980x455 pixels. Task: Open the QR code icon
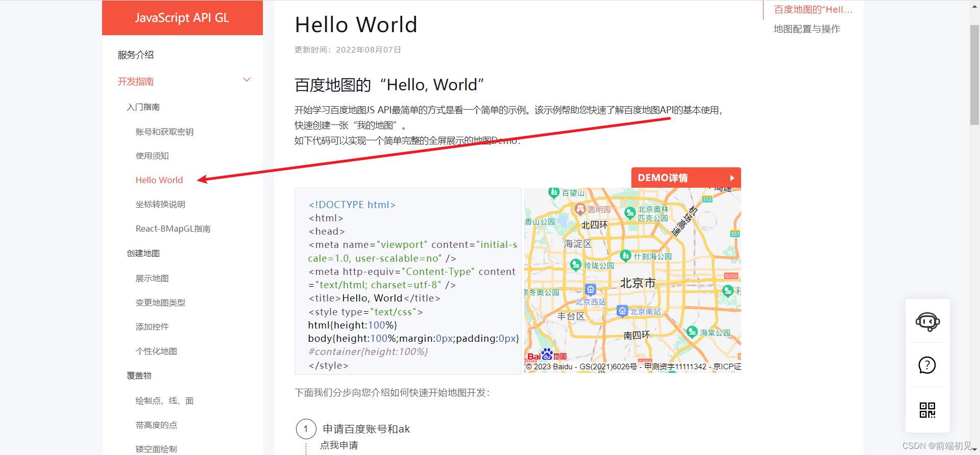927,410
